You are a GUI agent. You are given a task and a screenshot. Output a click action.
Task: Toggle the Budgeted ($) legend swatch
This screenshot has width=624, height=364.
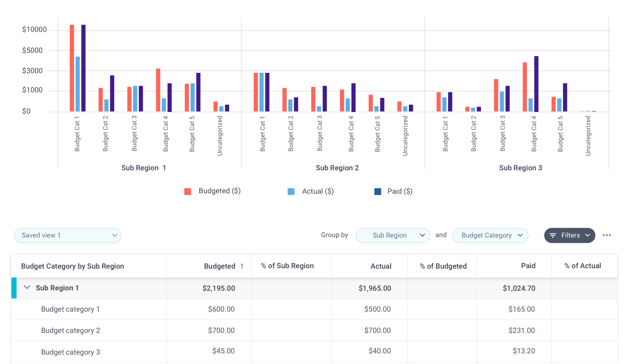pos(187,192)
